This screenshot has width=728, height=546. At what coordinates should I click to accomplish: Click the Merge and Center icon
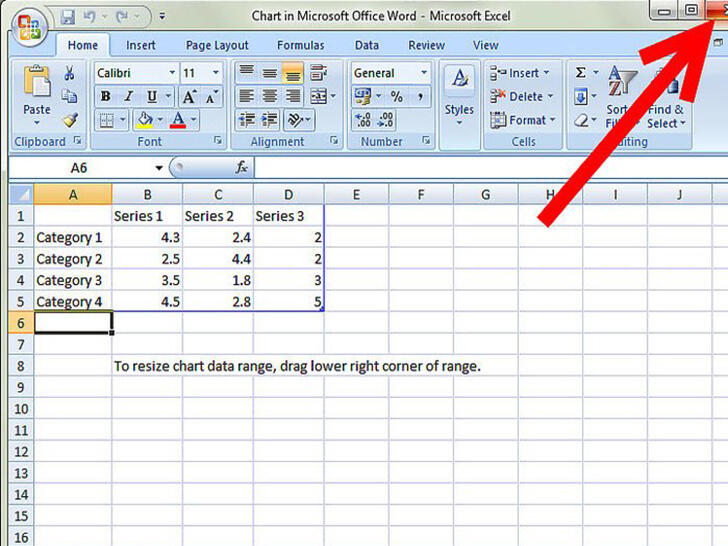coord(318,97)
